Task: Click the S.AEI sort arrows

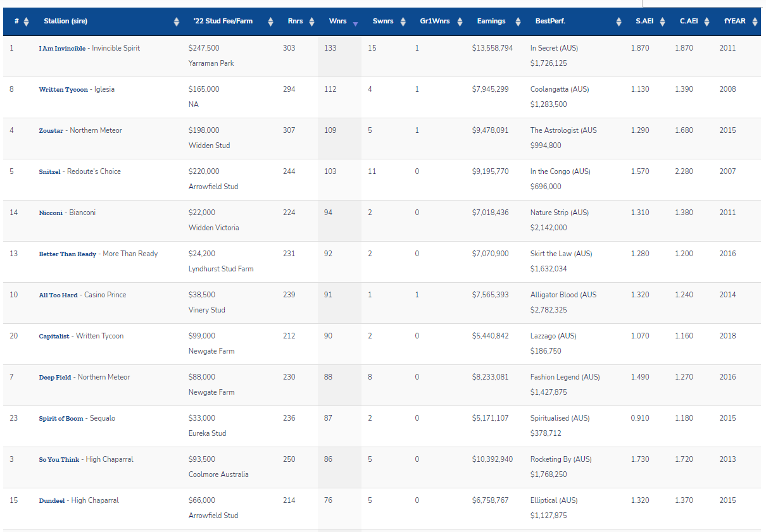Action: [662, 22]
